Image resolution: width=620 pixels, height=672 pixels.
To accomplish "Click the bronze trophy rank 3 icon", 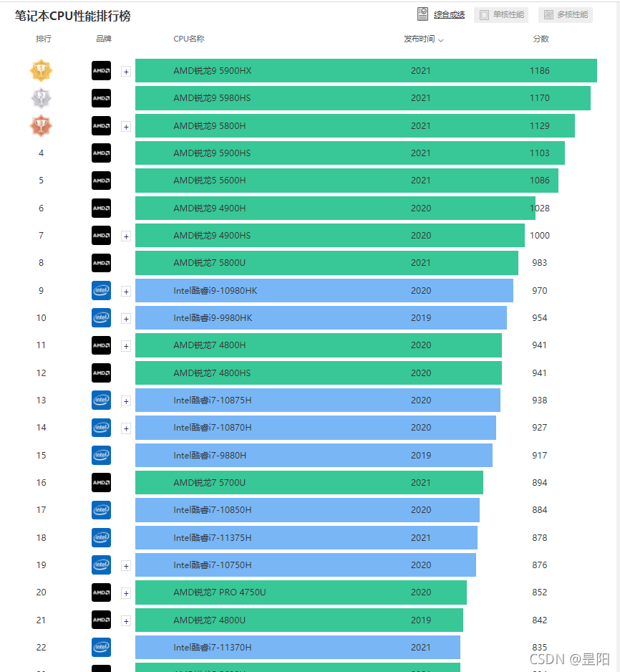I will tap(41, 125).
